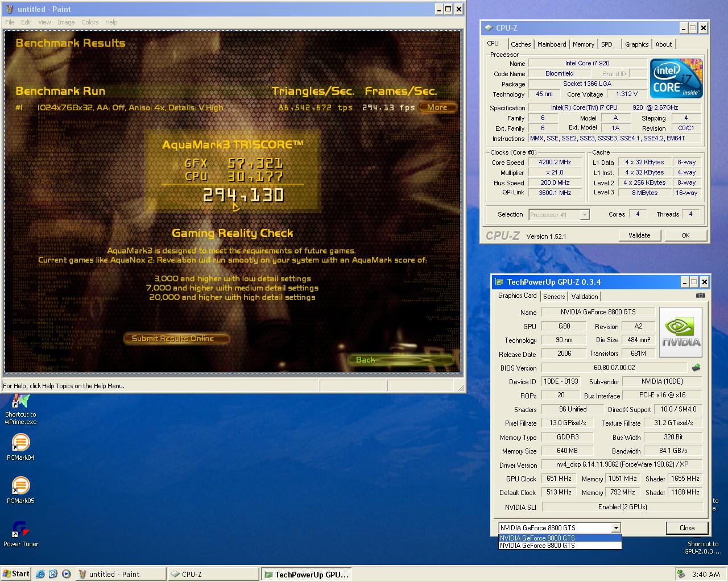Click the AquaMark total score 294,130
Viewport: 728px width, 582px height.
click(x=243, y=196)
